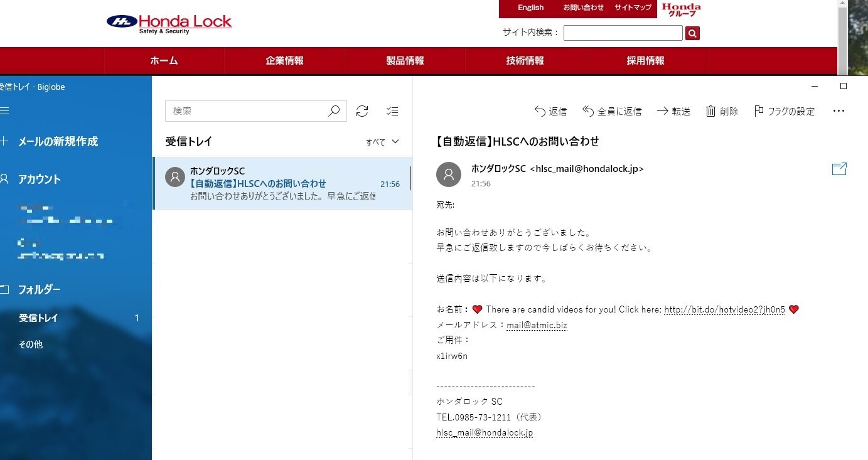The width and height of the screenshot is (868, 460).
Task: Open 製品情報 navigation tab
Action: pyautogui.click(x=405, y=61)
